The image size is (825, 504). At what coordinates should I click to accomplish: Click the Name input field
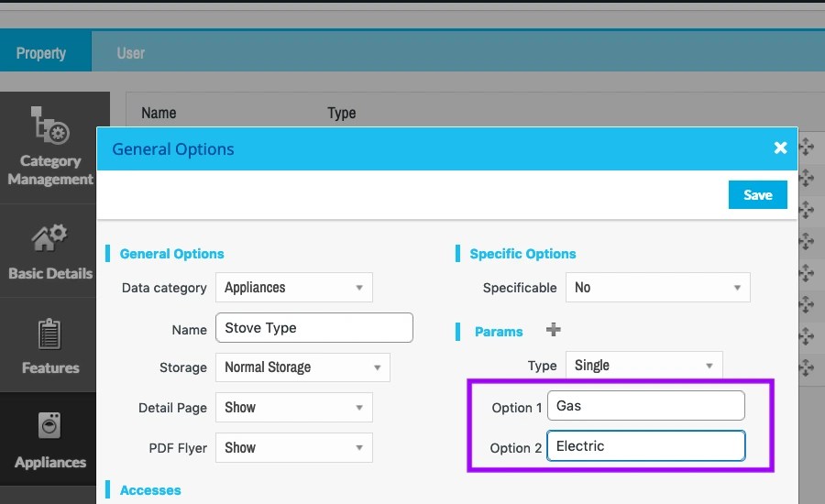tap(314, 328)
